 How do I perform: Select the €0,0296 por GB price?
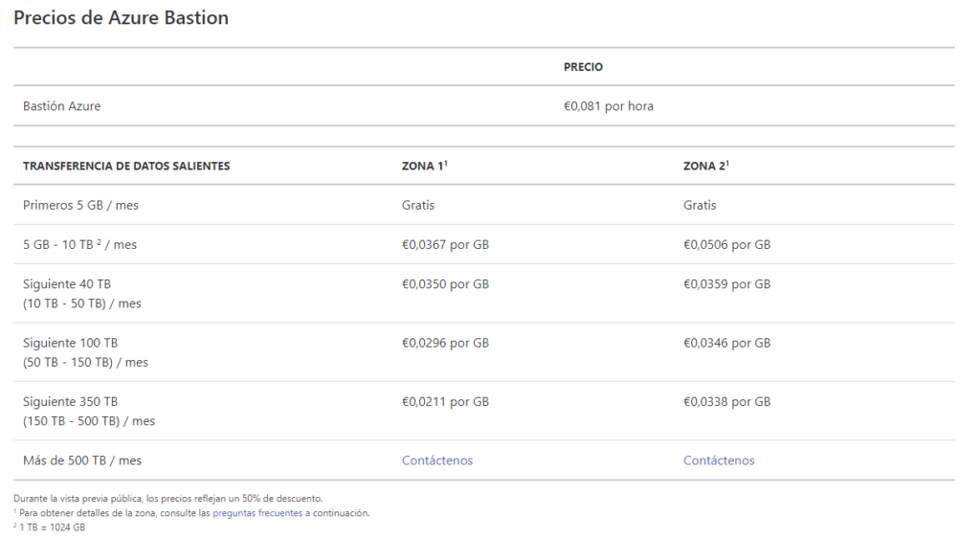point(445,343)
